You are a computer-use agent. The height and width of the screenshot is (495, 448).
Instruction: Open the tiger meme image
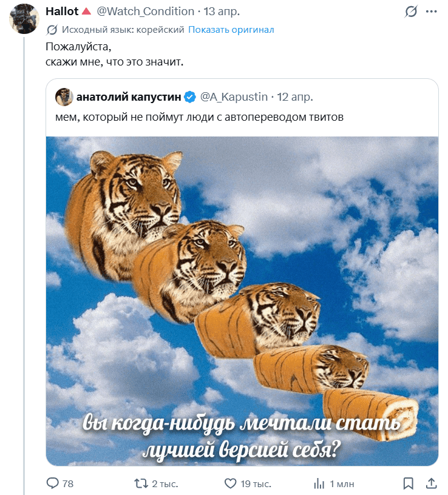pyautogui.click(x=242, y=300)
